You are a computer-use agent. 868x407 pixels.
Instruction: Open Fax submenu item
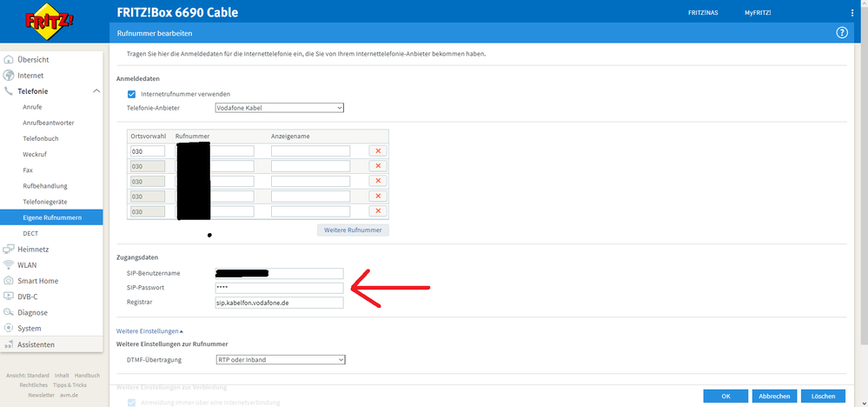28,170
